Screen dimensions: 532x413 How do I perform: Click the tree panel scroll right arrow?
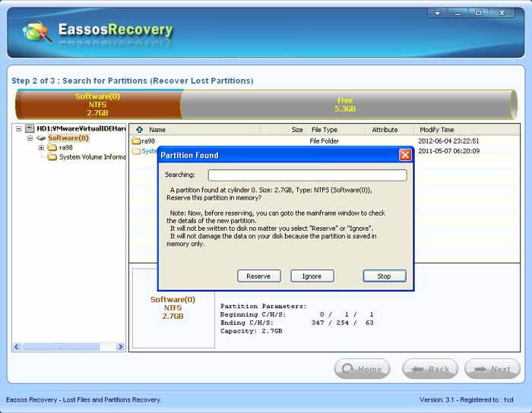pos(120,347)
